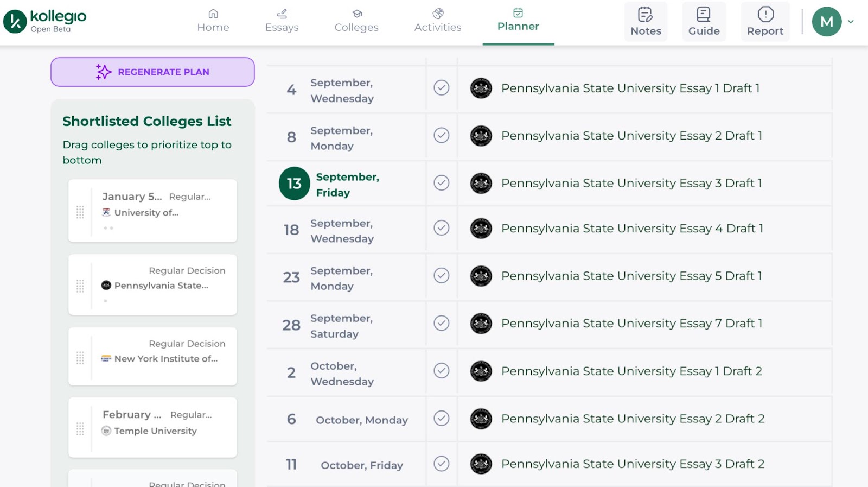
Task: Mark Essay 2 Draft 1 as complete
Action: (x=442, y=135)
